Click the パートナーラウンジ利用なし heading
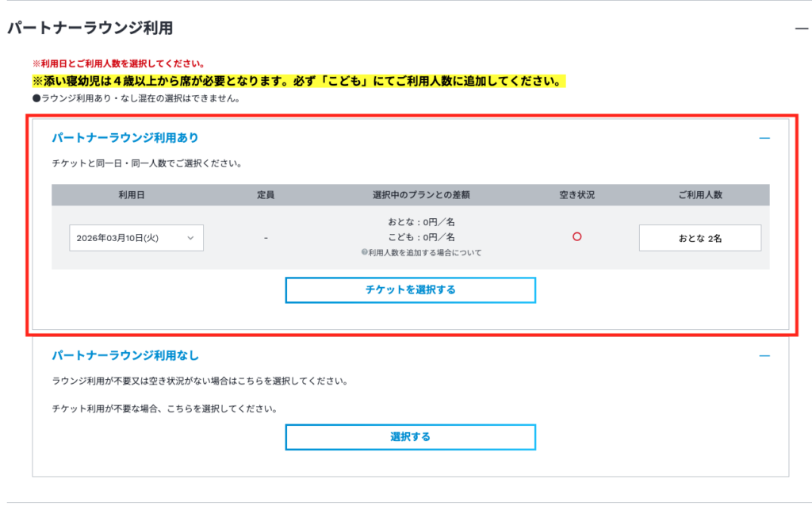 pyautogui.click(x=125, y=355)
